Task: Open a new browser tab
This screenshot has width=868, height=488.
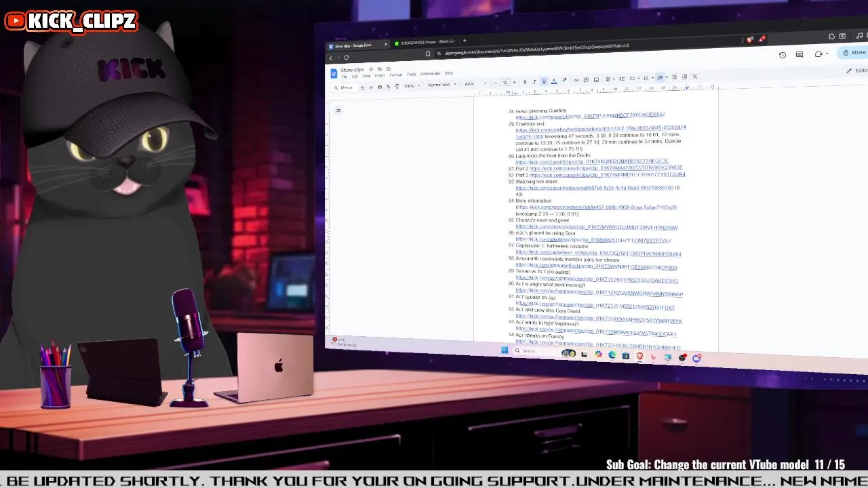Action: pos(464,41)
